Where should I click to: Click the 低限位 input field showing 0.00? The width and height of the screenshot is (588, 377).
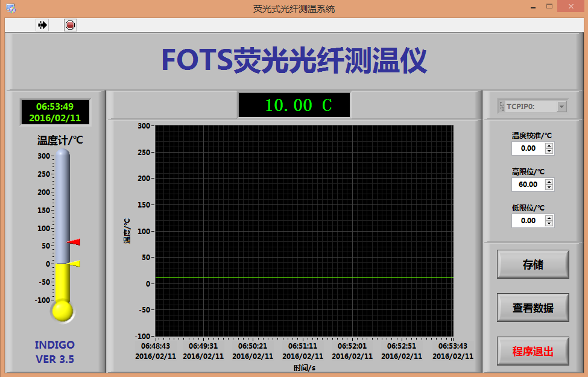[x=528, y=221]
